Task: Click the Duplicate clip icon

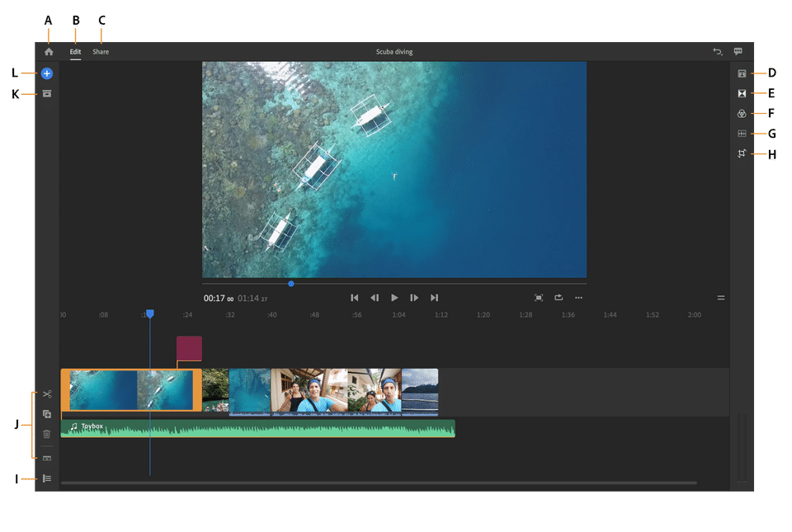Action: coord(47,414)
